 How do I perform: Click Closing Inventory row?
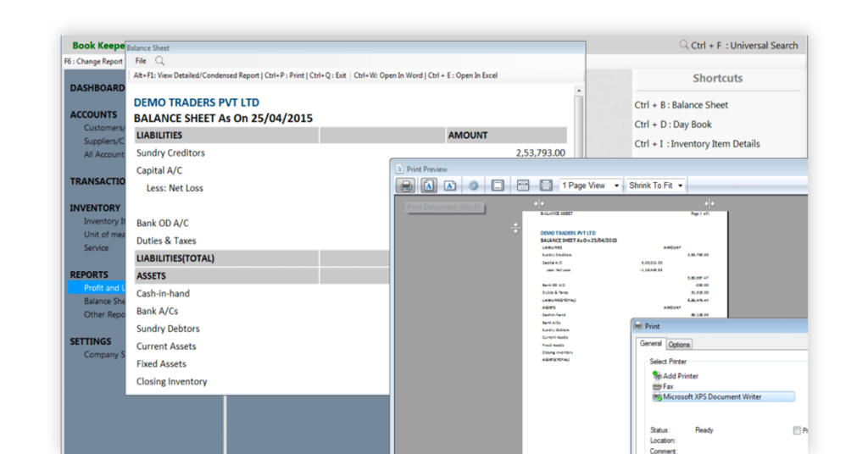pos(171,381)
